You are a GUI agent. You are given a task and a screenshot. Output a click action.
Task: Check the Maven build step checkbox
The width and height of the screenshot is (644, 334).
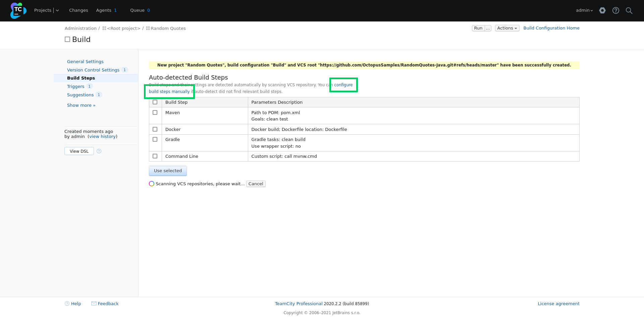155,112
